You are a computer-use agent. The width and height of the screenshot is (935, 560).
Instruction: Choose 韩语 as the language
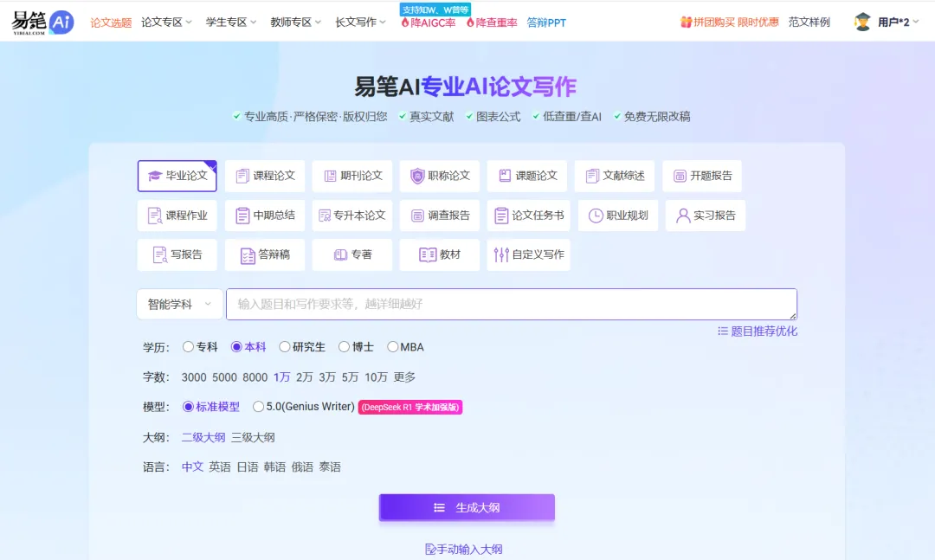[x=275, y=467]
